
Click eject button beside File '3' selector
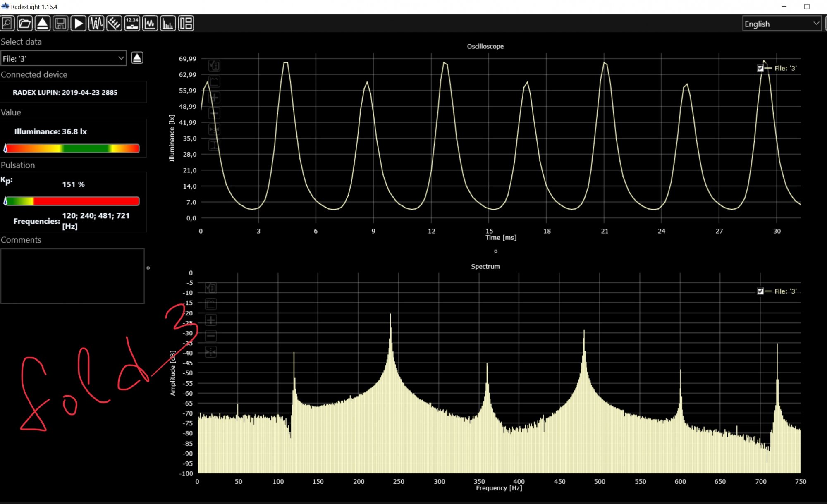click(x=137, y=58)
